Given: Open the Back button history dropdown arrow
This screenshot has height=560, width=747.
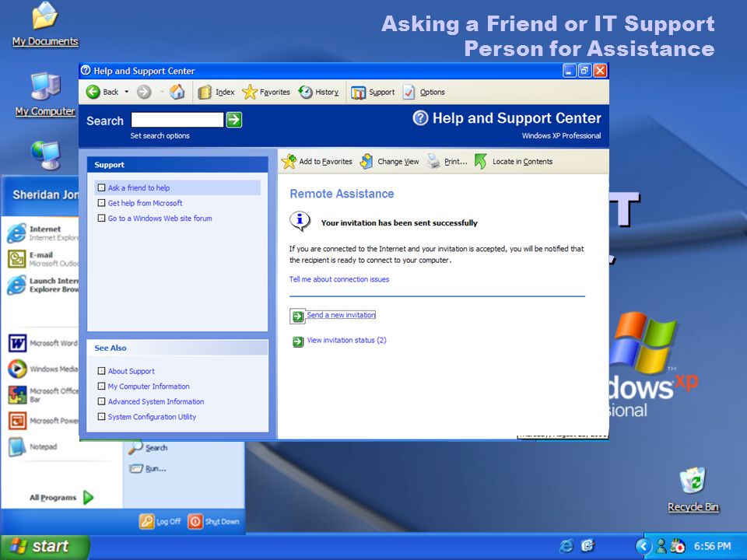Looking at the screenshot, I should coord(127,92).
